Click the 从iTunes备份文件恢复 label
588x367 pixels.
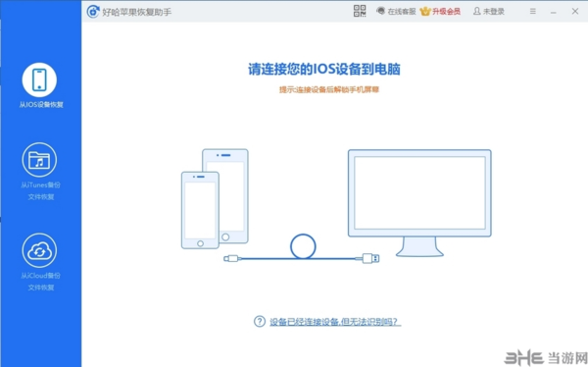pos(41,190)
